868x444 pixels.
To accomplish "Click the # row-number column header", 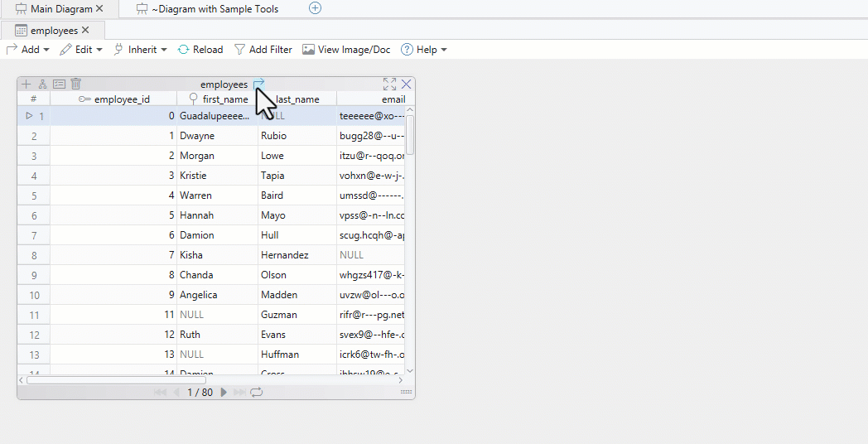I will pyautogui.click(x=34, y=99).
